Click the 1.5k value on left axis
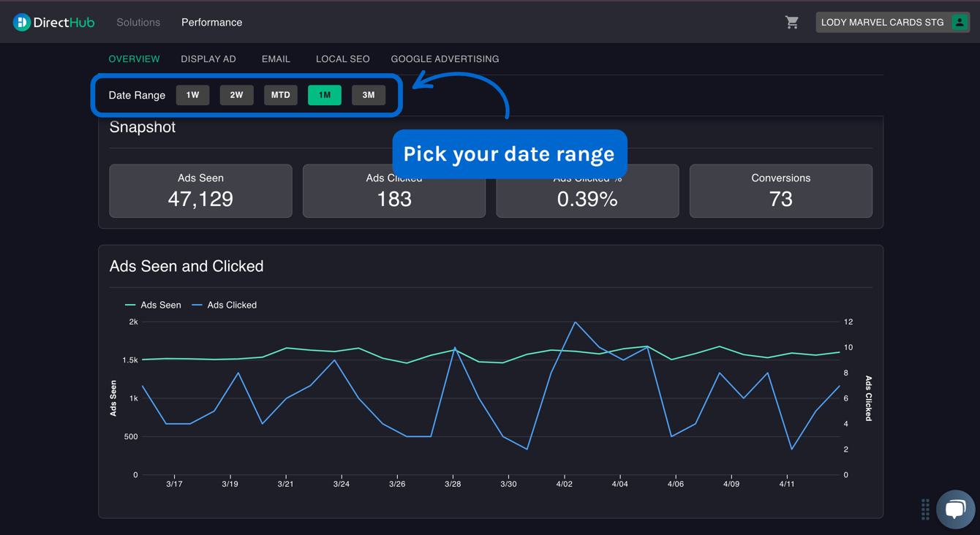Viewport: 980px width, 535px height. [130, 360]
